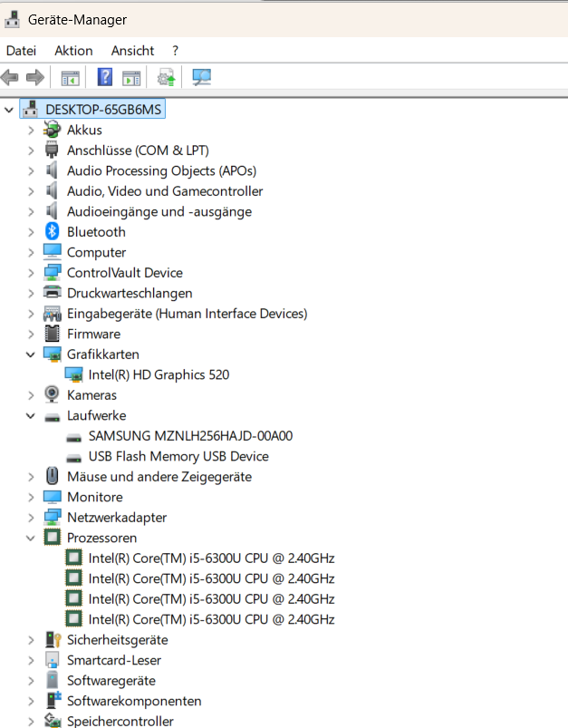Open the Aktion menu

point(73,50)
